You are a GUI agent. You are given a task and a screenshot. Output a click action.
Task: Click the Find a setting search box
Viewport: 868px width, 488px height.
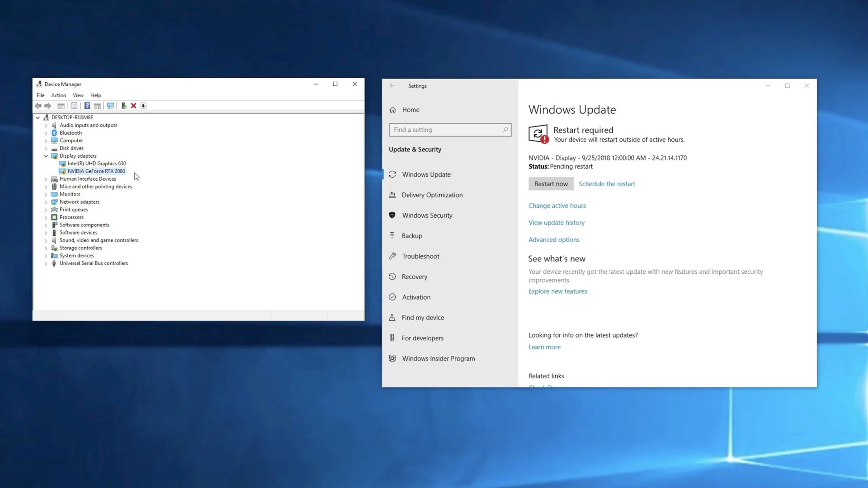click(450, 130)
